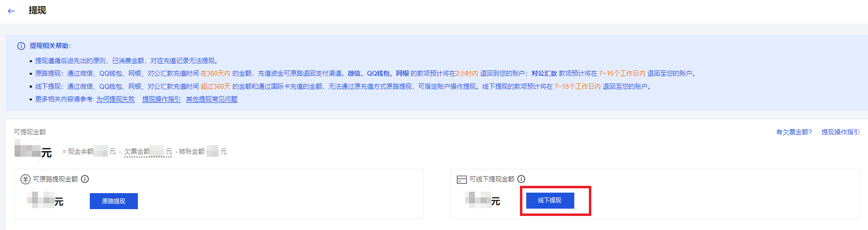Image resolution: width=868 pixels, height=230 pixels.
Task: Click the blurred 转账金额 value
Action: tap(213, 151)
